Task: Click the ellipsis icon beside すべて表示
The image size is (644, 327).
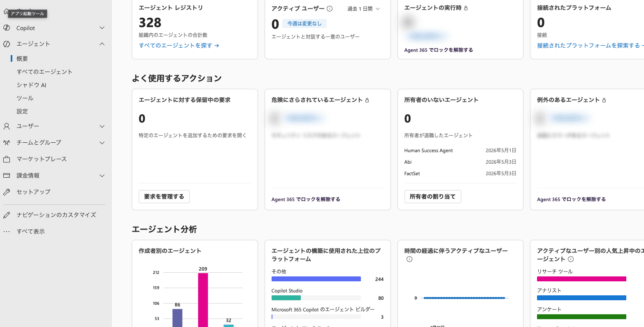Action: coord(7,232)
